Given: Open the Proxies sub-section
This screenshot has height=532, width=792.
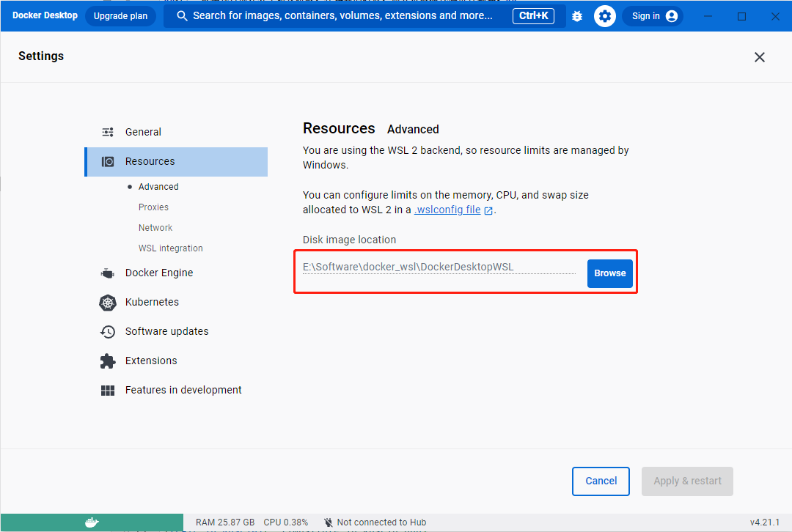Looking at the screenshot, I should 153,207.
